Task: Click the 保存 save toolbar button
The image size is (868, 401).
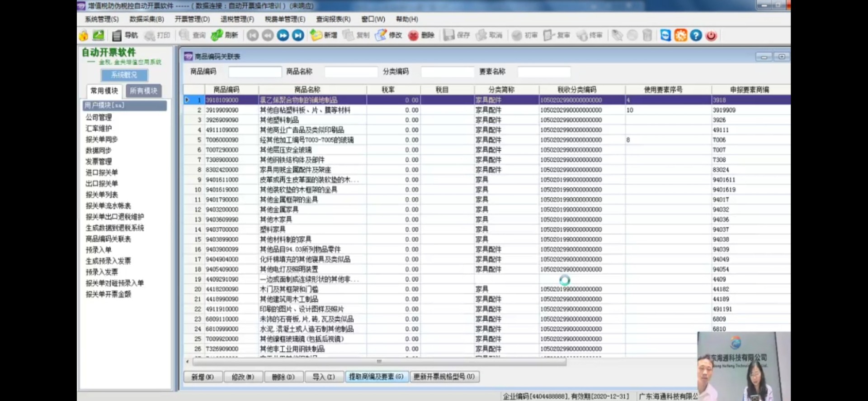Action: click(457, 35)
